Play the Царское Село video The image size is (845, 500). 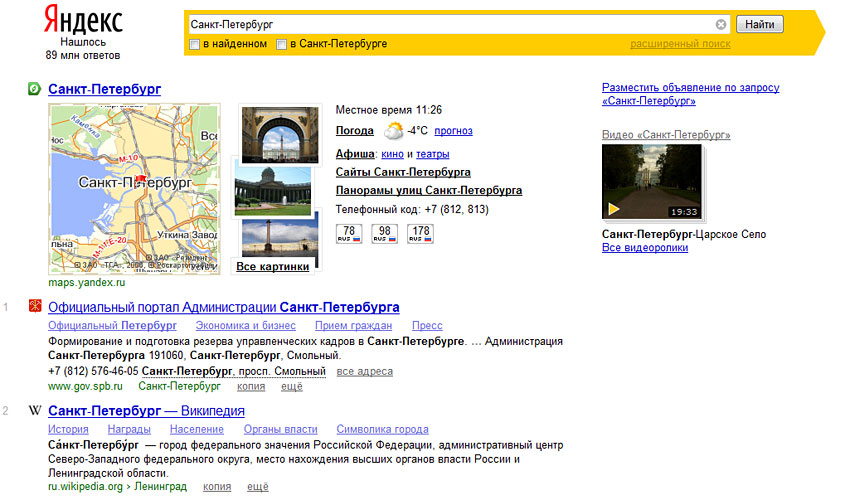pos(652,182)
